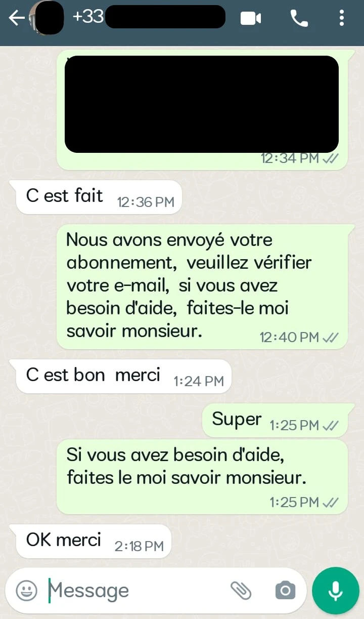Open the emoji picker

26,590
